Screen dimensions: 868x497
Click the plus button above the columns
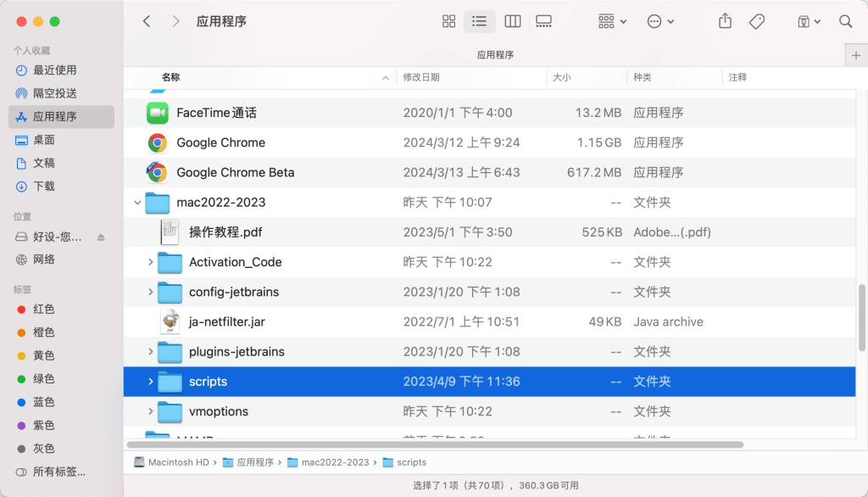click(x=855, y=54)
